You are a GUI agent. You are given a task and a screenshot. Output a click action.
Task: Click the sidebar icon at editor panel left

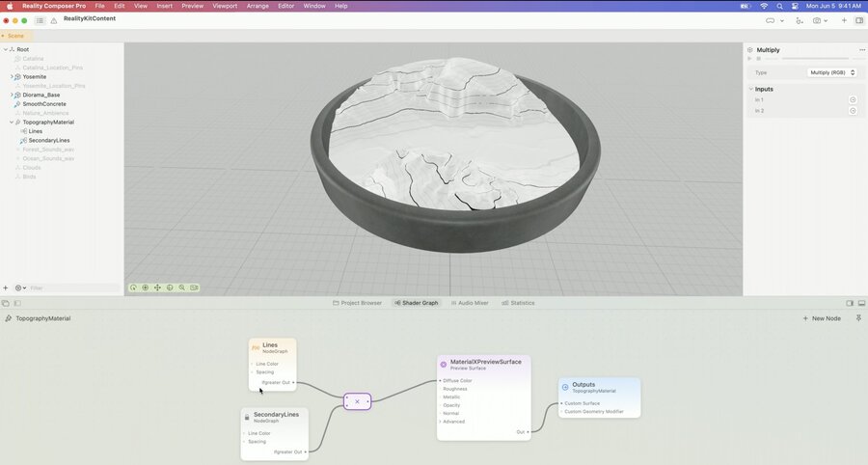(17, 303)
